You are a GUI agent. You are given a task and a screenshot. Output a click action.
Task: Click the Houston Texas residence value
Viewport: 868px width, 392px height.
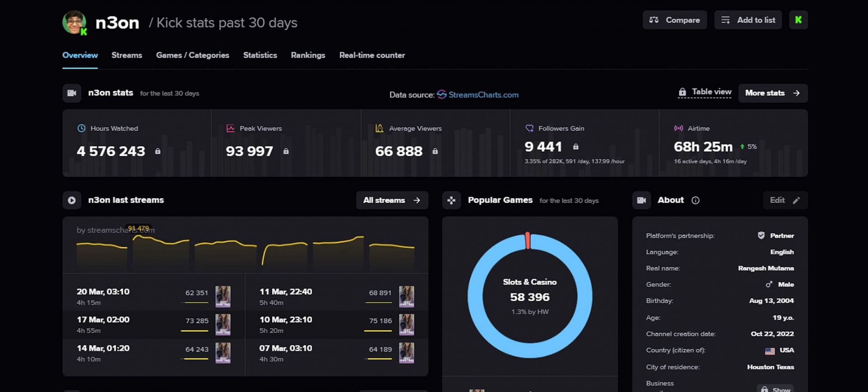[x=770, y=367]
